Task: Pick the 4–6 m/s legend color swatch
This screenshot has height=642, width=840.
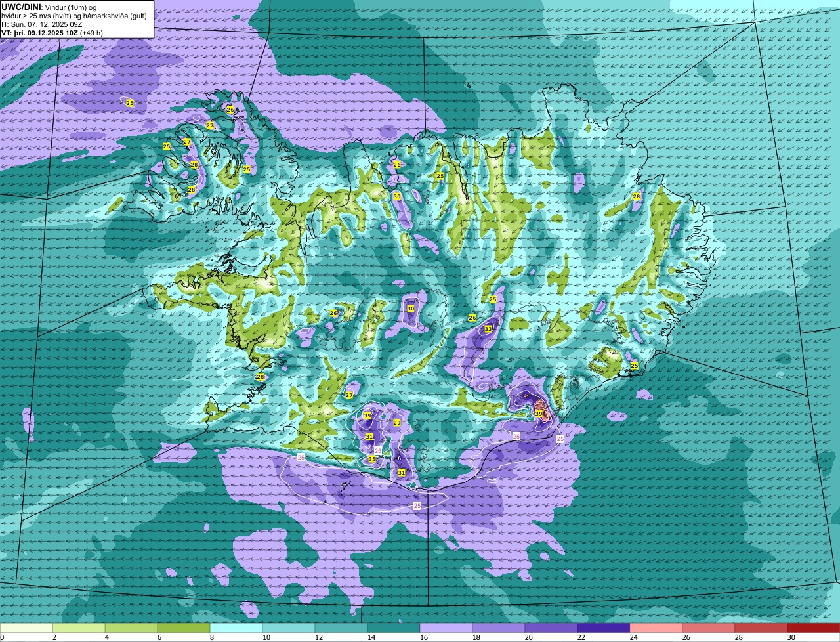Action: pyautogui.click(x=131, y=628)
